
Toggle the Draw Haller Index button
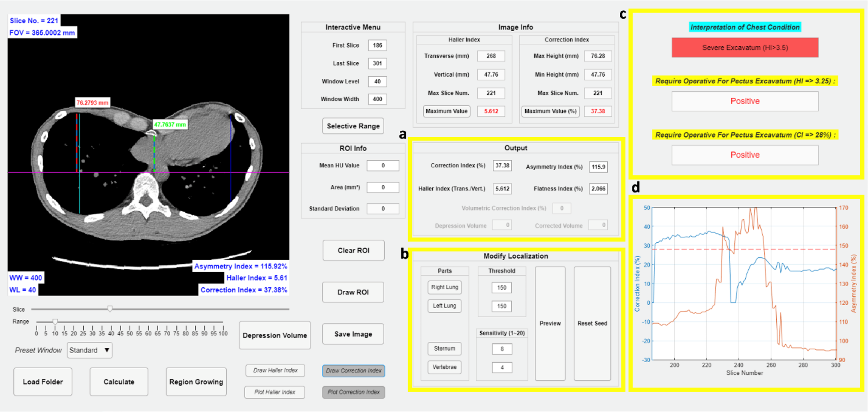pos(275,370)
